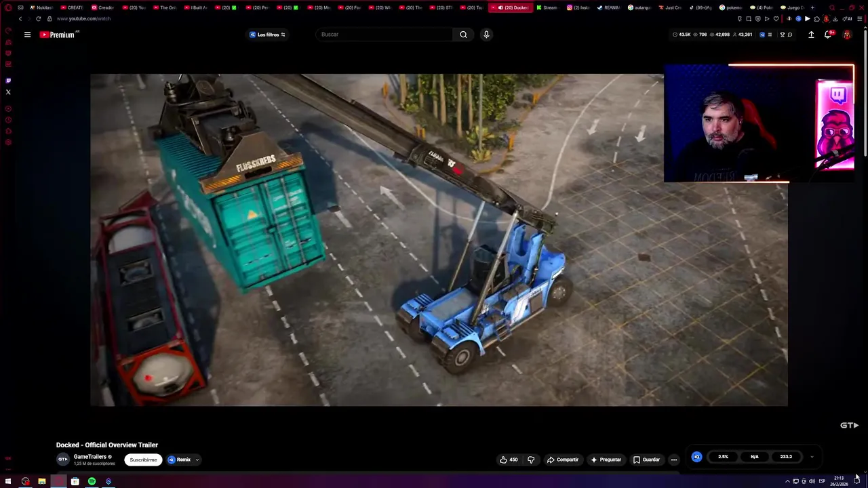Open File Explorer from the taskbar
Screen dimensions: 868x488
(x=41, y=481)
